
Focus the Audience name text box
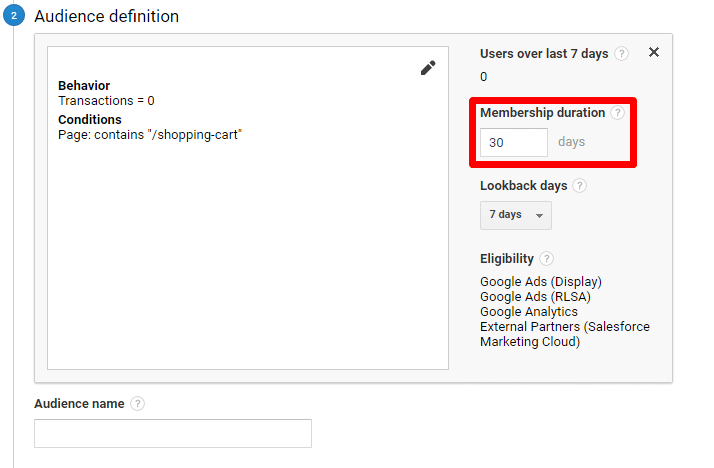pos(173,433)
